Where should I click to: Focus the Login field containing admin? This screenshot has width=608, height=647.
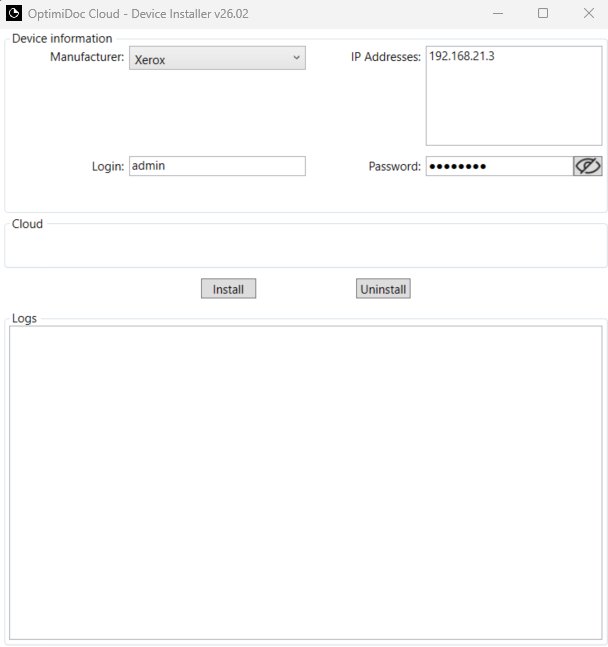tap(216, 166)
